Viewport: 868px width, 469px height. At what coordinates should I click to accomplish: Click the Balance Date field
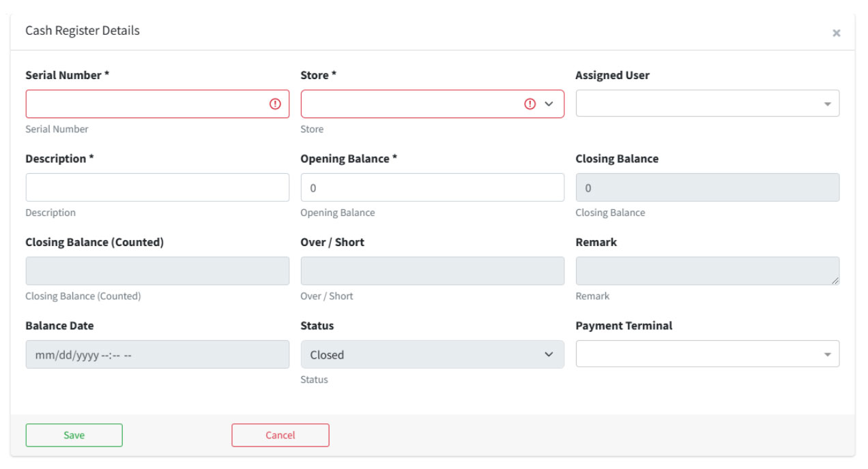click(157, 354)
